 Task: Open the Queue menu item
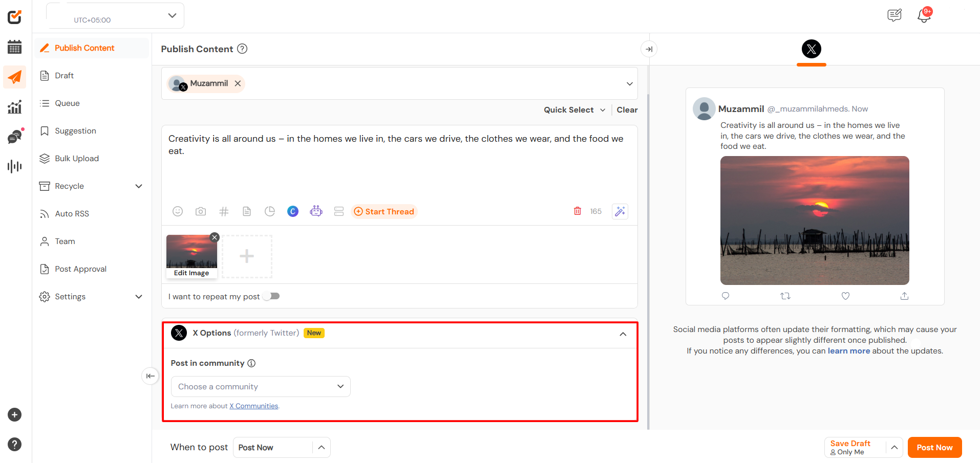92,103
